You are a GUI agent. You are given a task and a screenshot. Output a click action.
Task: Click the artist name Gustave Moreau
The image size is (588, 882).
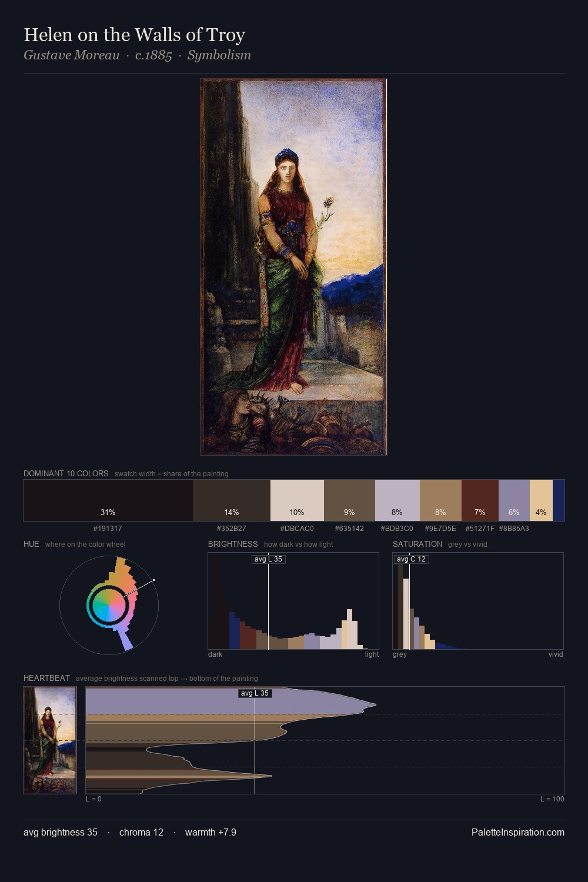[72, 55]
